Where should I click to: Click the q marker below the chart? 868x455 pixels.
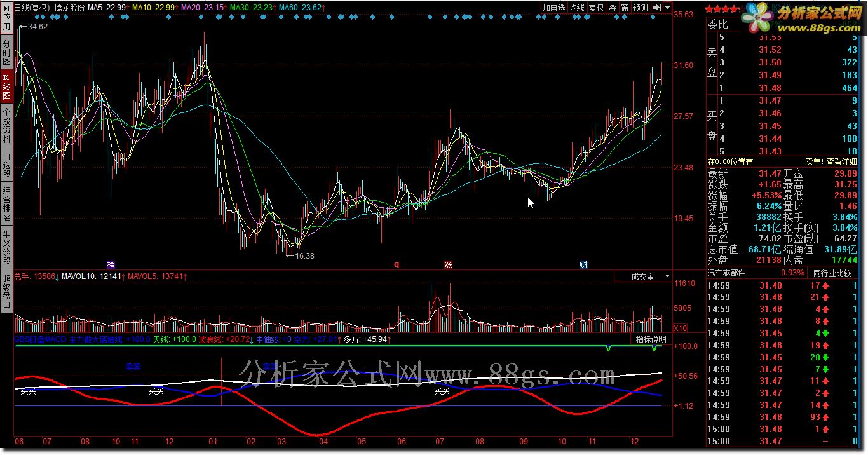tap(396, 264)
